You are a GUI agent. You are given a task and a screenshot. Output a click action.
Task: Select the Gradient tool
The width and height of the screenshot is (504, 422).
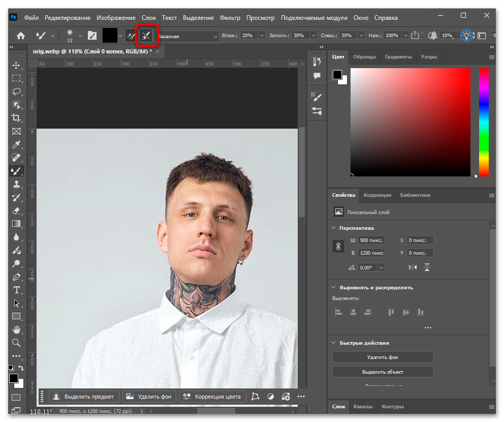(x=16, y=224)
